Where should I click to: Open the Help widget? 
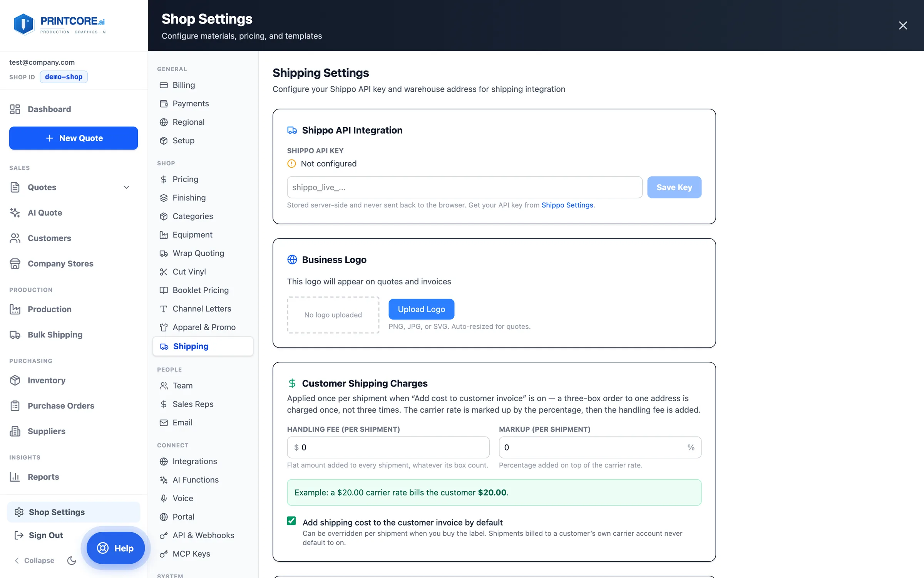point(115,548)
